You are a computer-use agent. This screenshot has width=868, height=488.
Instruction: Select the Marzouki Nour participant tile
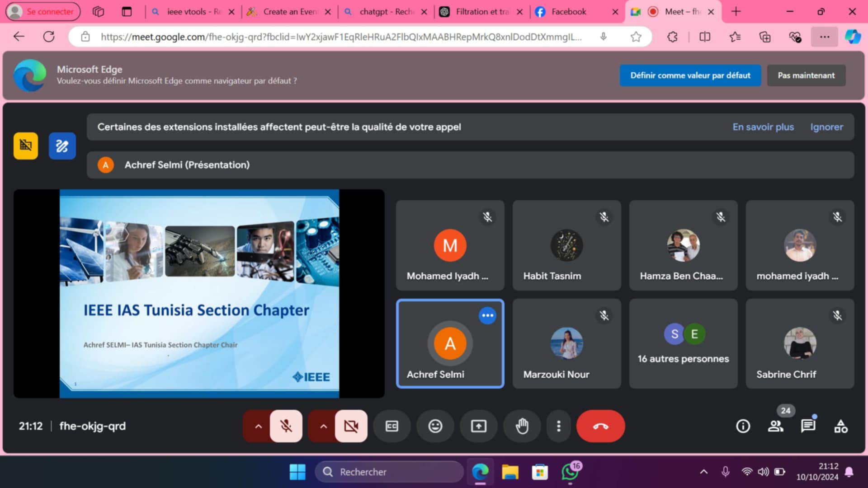566,343
